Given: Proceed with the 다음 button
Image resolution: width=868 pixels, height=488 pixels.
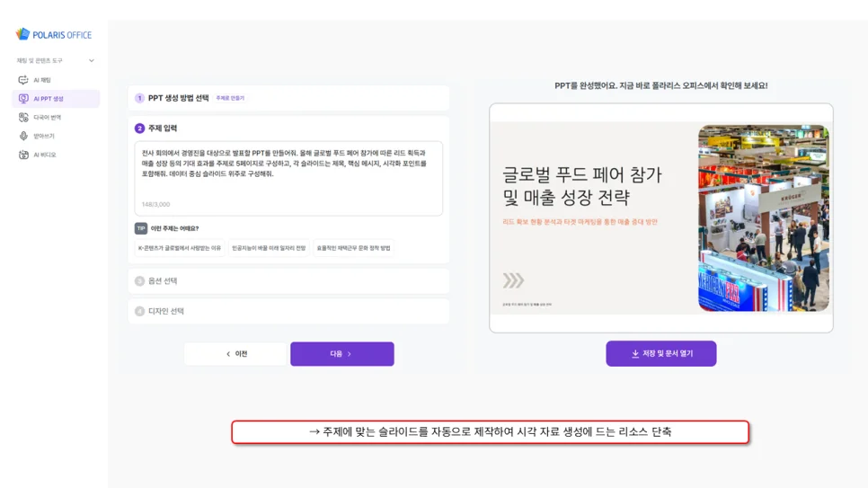Looking at the screenshot, I should (342, 354).
